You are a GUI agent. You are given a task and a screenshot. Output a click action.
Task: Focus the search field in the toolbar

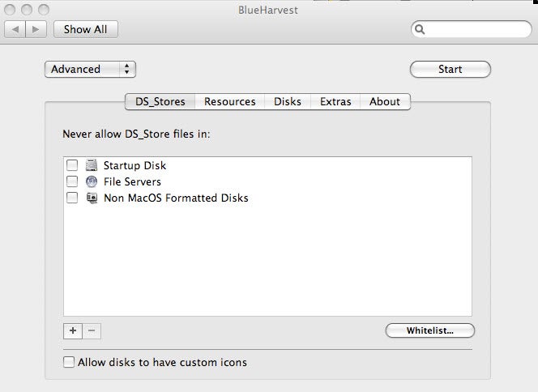point(472,29)
